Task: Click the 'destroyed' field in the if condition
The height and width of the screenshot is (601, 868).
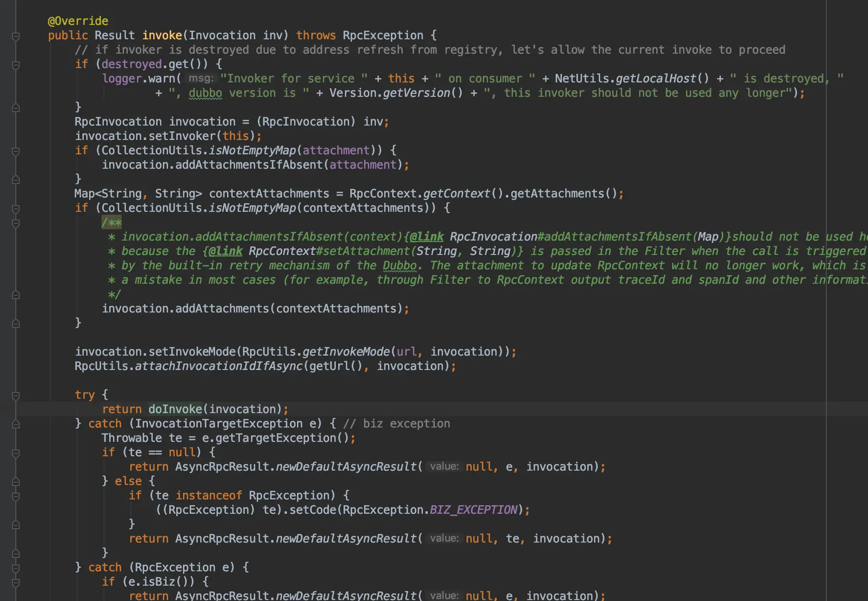Action: point(131,64)
